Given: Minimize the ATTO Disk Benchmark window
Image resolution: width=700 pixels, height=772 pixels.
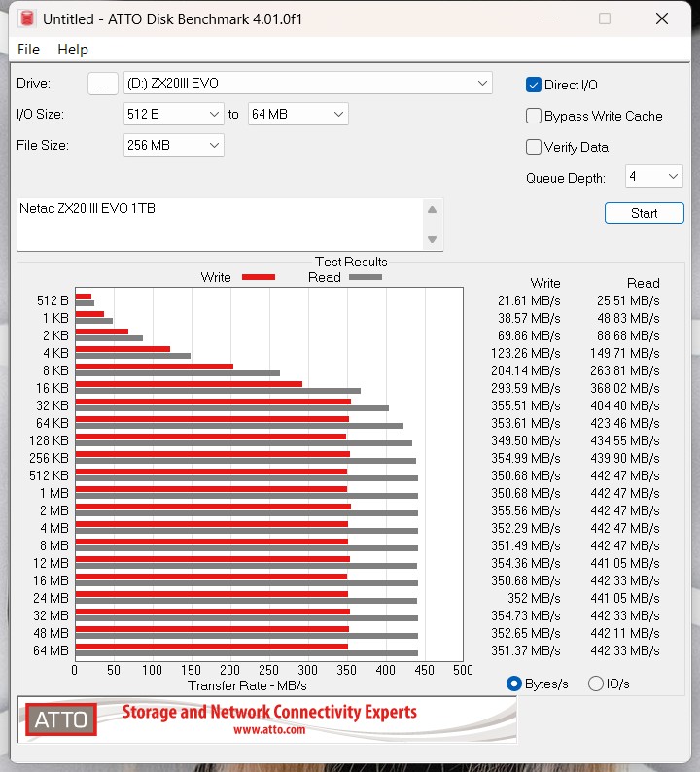Looking at the screenshot, I should pyautogui.click(x=548, y=18).
